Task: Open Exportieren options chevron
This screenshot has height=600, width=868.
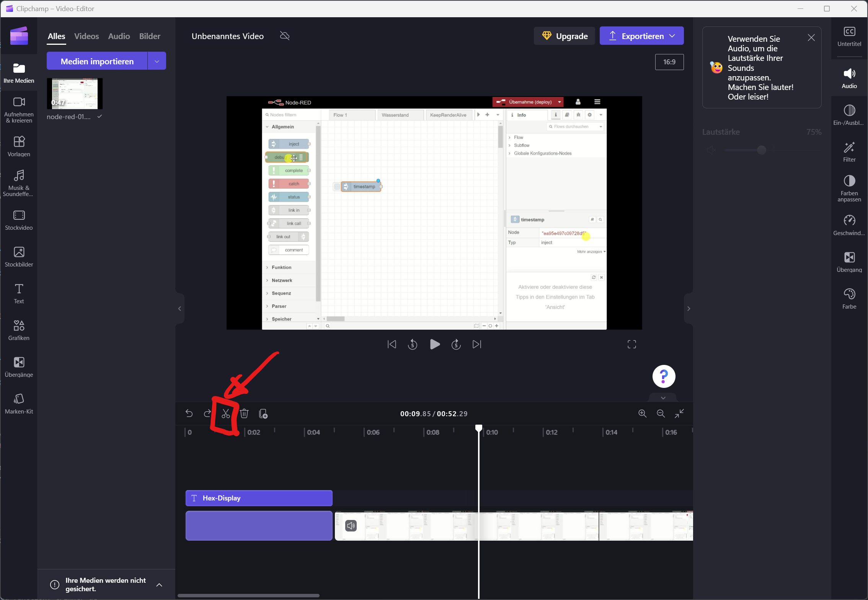Action: click(x=672, y=36)
